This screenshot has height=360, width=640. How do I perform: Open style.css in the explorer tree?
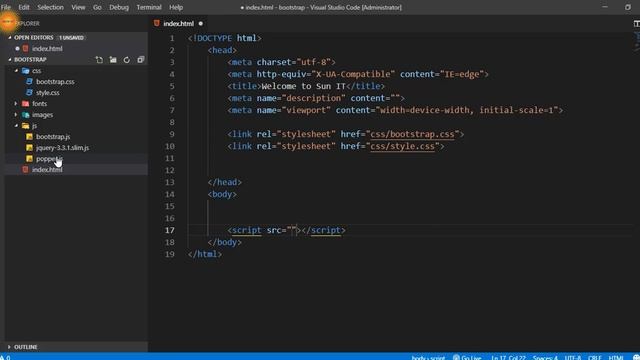pyautogui.click(x=48, y=93)
